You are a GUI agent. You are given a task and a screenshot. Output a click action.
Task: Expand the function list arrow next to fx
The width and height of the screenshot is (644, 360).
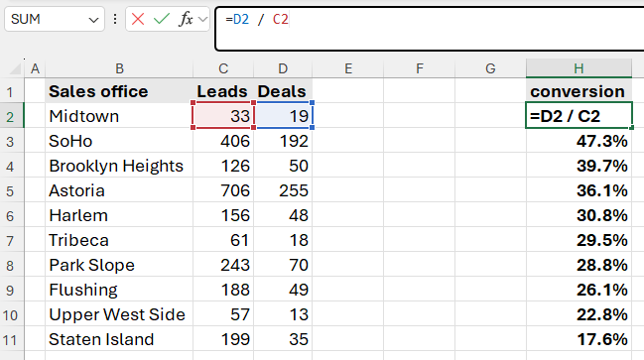point(202,19)
